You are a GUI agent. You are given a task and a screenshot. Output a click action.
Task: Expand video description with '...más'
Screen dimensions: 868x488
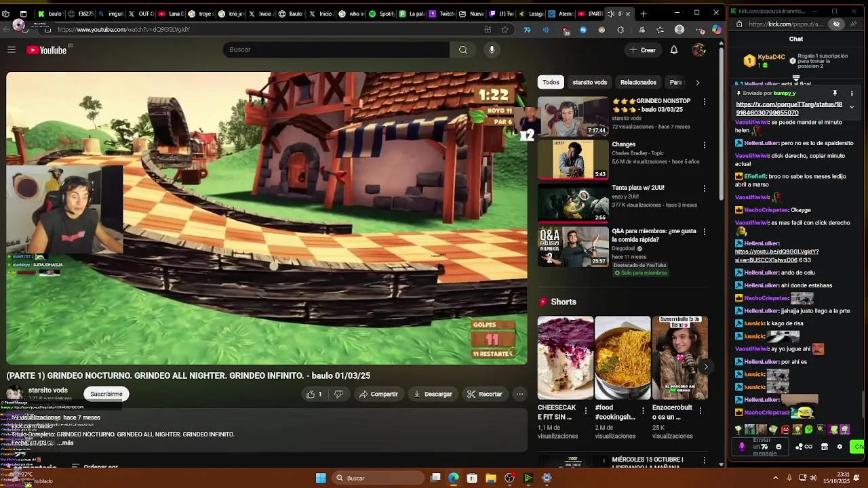65,443
